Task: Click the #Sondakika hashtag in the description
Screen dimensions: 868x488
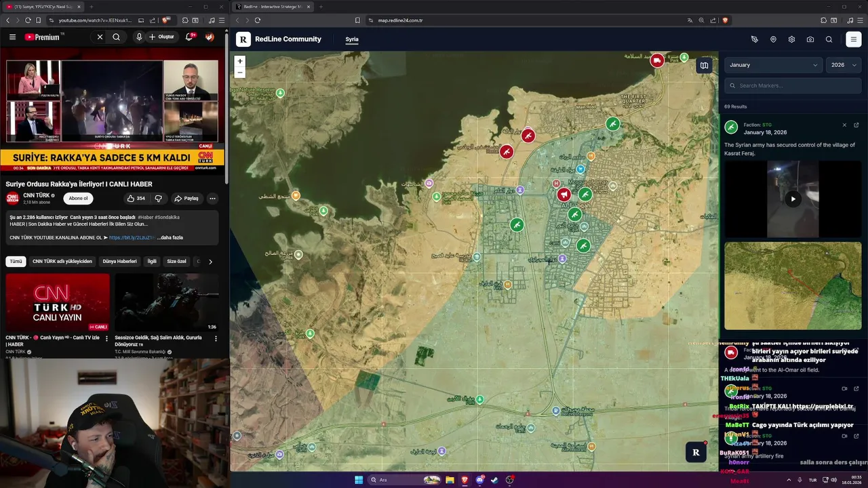Action: [167, 217]
